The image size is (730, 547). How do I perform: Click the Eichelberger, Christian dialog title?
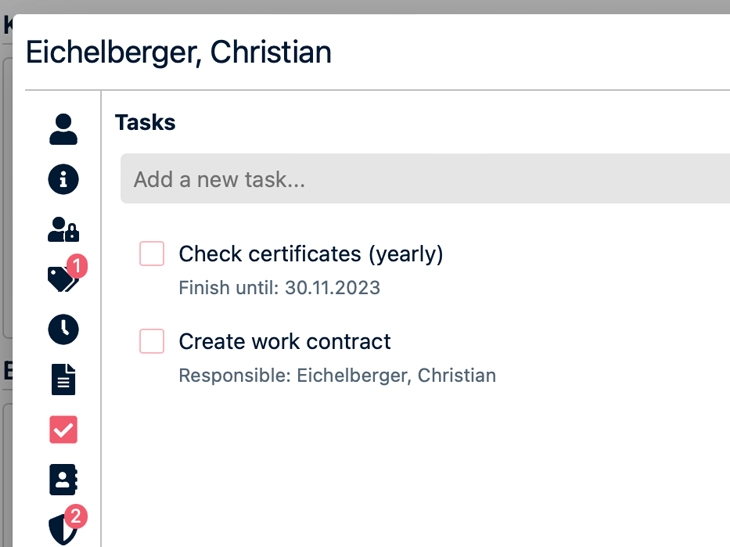point(178,52)
